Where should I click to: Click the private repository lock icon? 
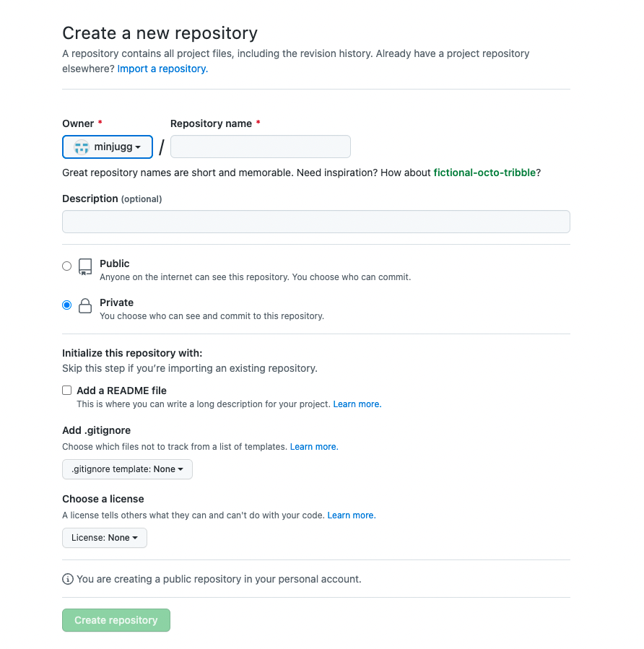(85, 306)
